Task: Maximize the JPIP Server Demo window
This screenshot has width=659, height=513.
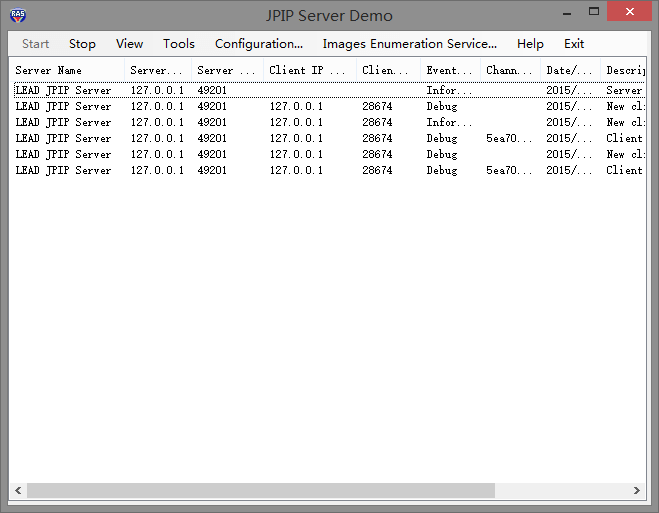Action: [x=594, y=12]
